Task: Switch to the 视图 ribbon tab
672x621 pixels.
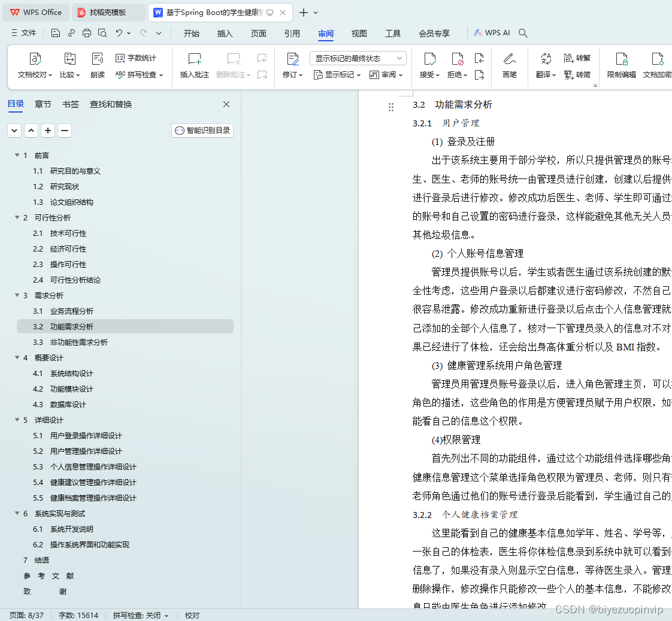Action: [359, 34]
